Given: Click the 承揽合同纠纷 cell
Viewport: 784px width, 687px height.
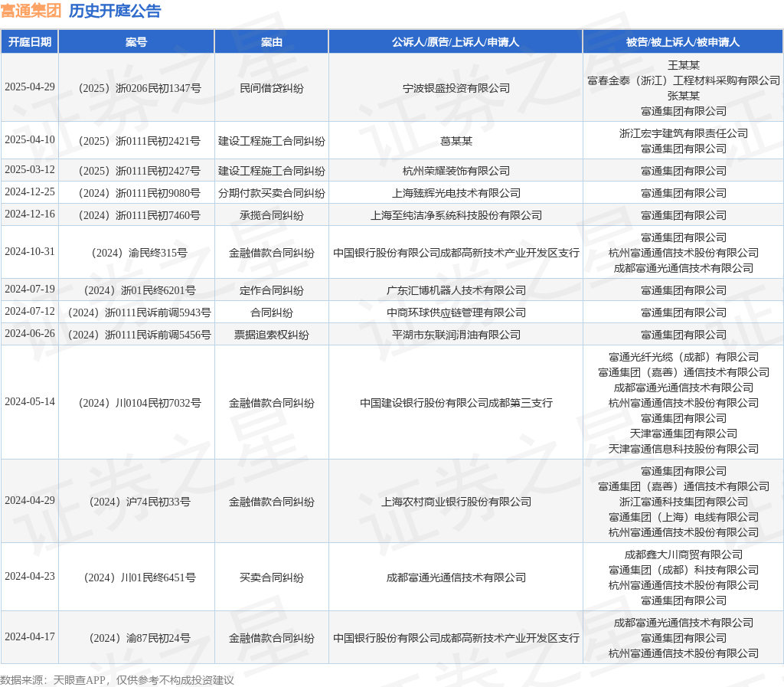Looking at the screenshot, I should tap(272, 215).
